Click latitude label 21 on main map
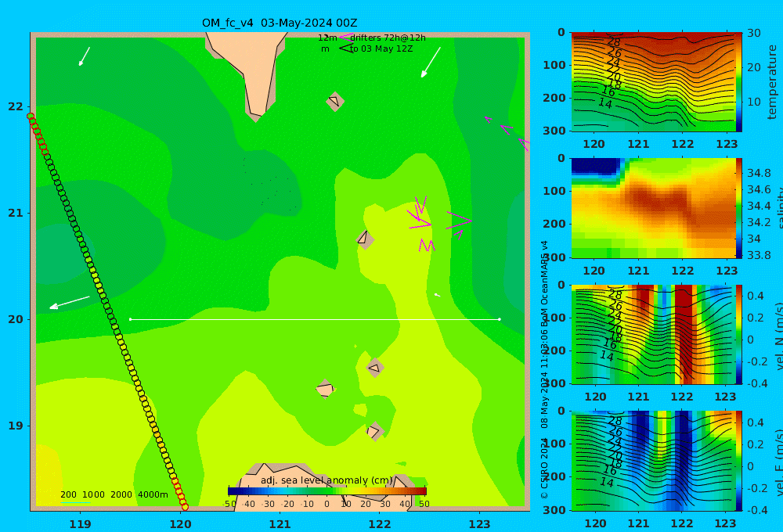Image resolution: width=783 pixels, height=532 pixels. tap(16, 213)
